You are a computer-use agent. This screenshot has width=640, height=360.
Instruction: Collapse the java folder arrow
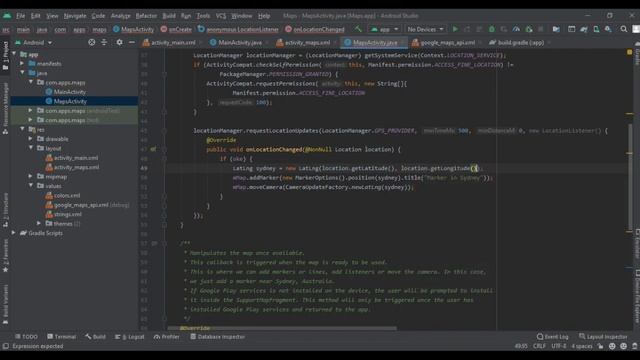coord(22,73)
